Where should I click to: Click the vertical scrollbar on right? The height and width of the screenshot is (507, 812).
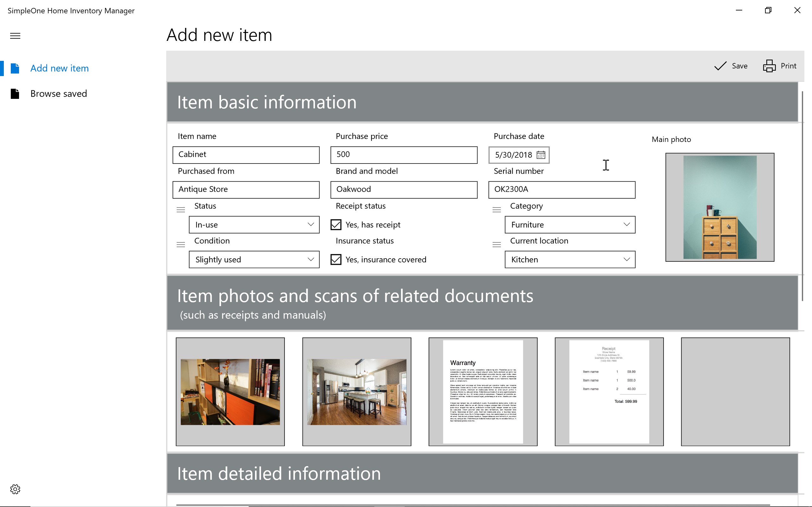[x=802, y=196]
